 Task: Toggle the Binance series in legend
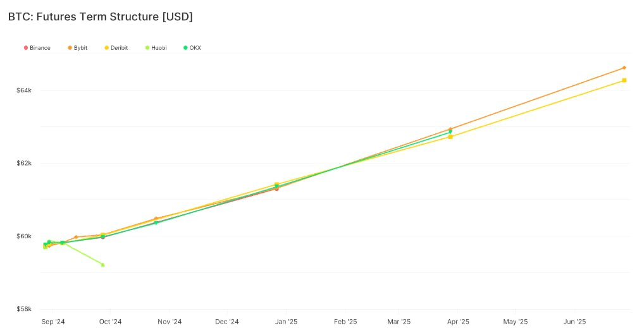(x=37, y=47)
